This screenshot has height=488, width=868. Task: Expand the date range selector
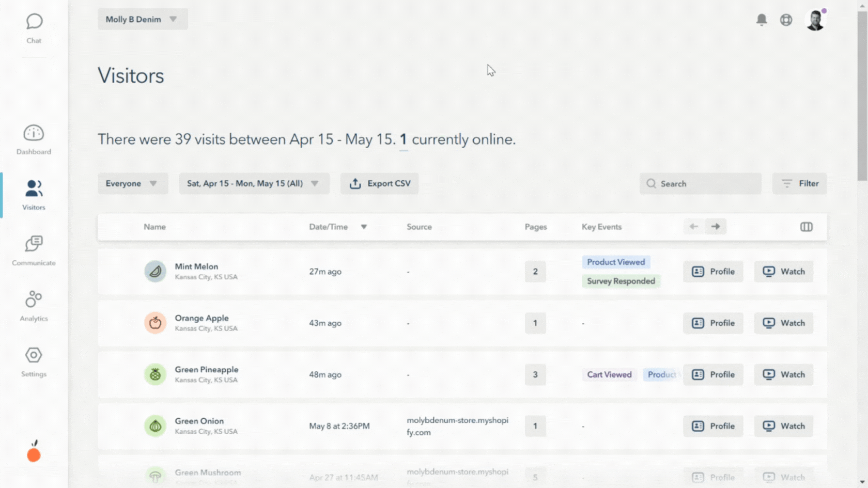(254, 183)
